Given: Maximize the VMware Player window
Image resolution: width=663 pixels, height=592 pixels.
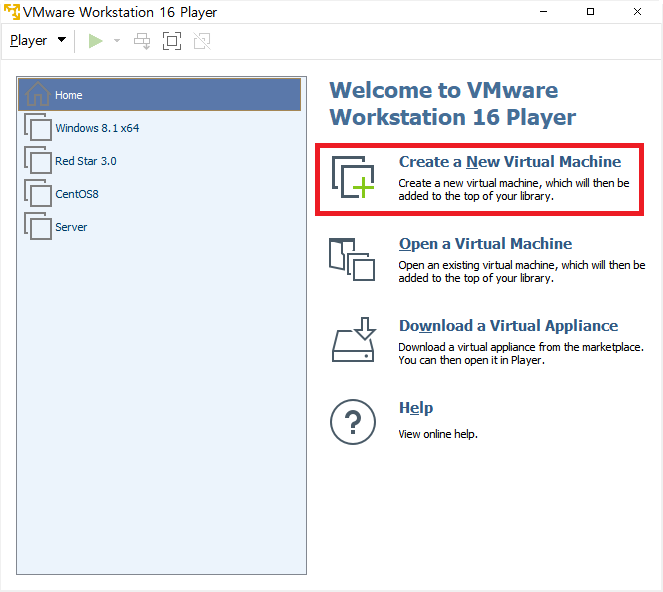Looking at the screenshot, I should (x=591, y=12).
